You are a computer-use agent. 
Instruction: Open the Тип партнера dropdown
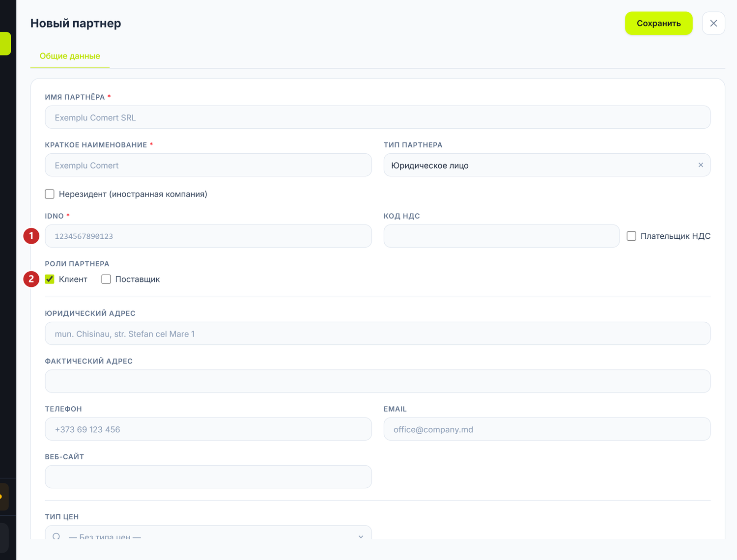click(x=547, y=165)
